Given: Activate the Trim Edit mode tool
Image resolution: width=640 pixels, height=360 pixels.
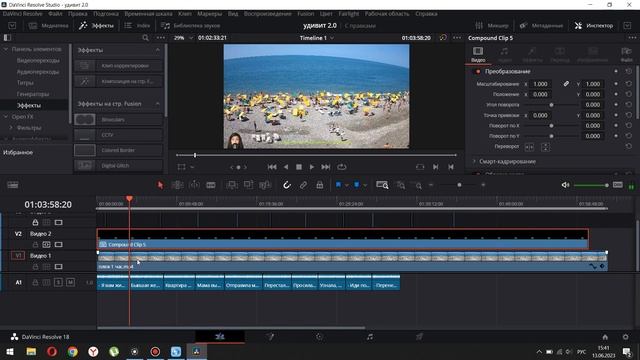Looking at the screenshot, I should click(177, 185).
